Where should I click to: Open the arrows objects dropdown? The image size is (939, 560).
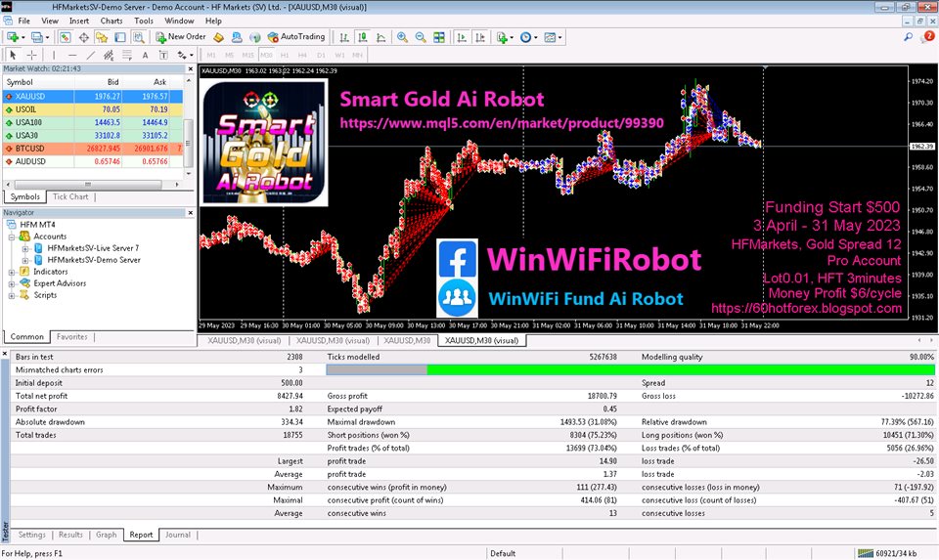(185, 55)
